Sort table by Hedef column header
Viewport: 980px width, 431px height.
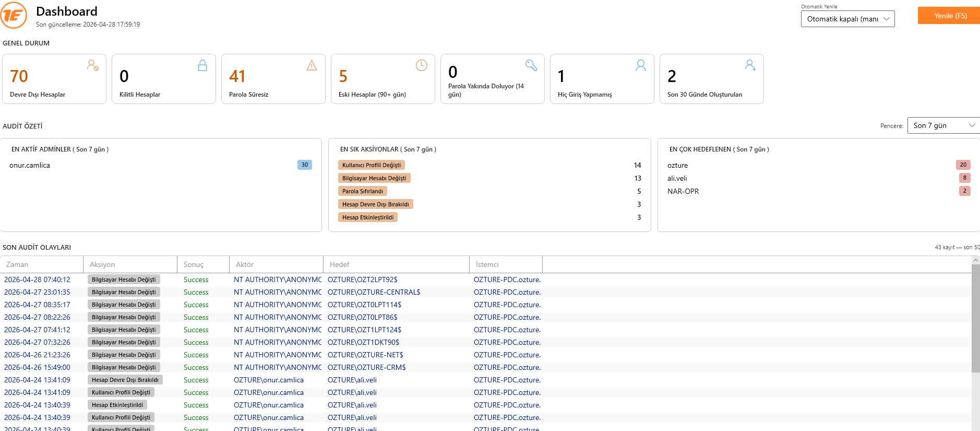(x=397, y=264)
